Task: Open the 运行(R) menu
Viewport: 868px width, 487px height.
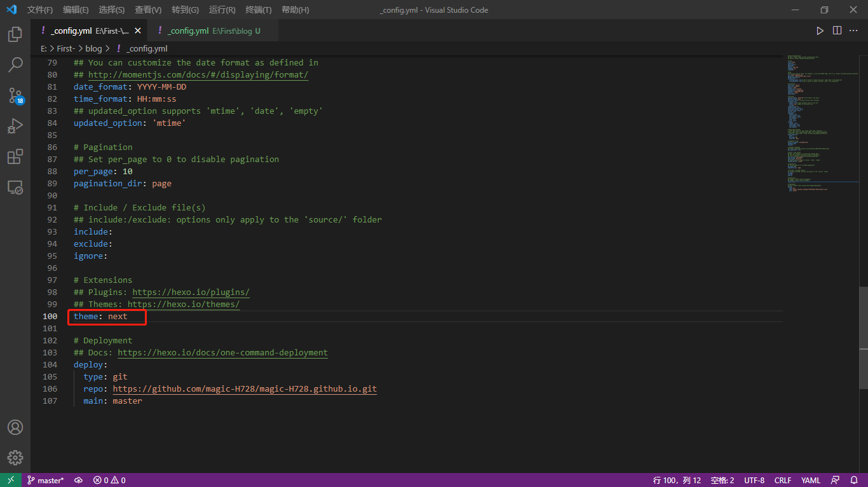Action: click(222, 10)
